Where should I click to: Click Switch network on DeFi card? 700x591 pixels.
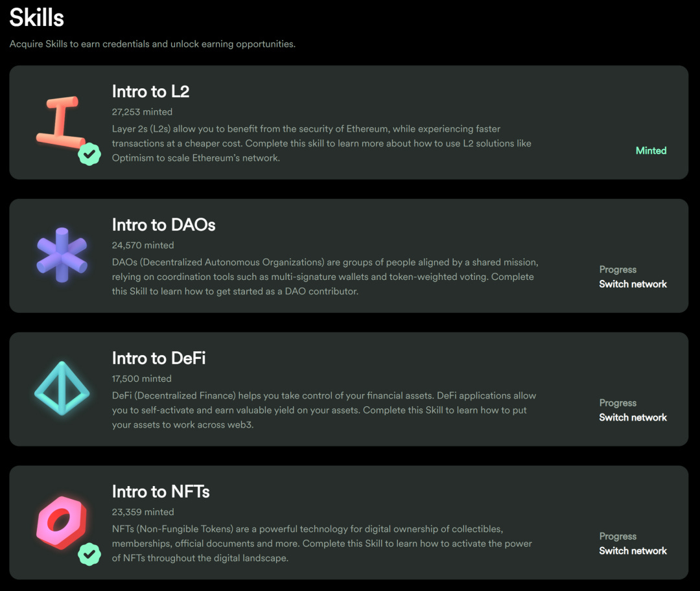[x=633, y=417]
